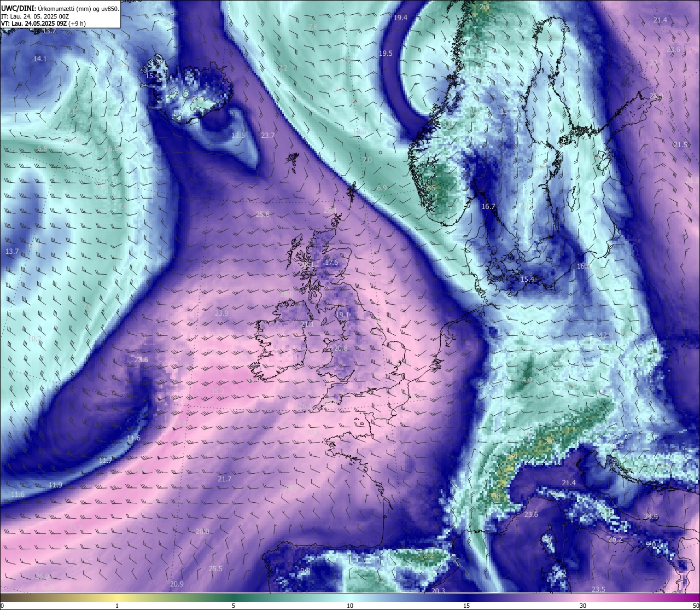
Task: Click the "IT: Lau. 24. 05. 2025 00Z" line
Action: [35, 16]
